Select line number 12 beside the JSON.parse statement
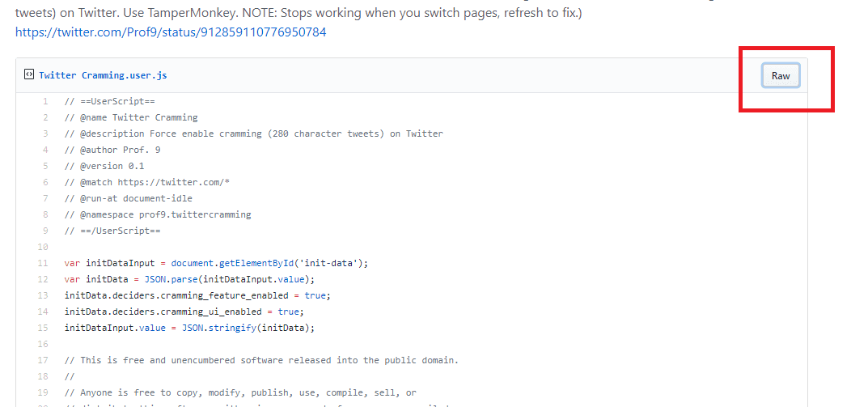The image size is (868, 407). pos(43,279)
